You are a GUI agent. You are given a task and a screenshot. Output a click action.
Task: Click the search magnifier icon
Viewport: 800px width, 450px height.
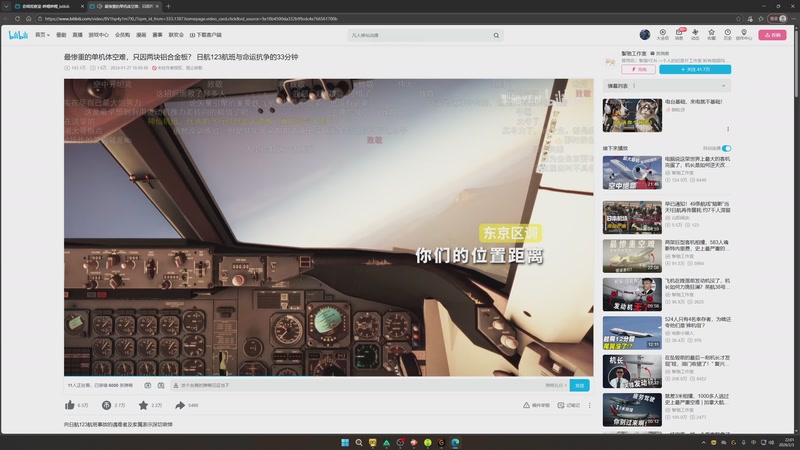pos(496,35)
